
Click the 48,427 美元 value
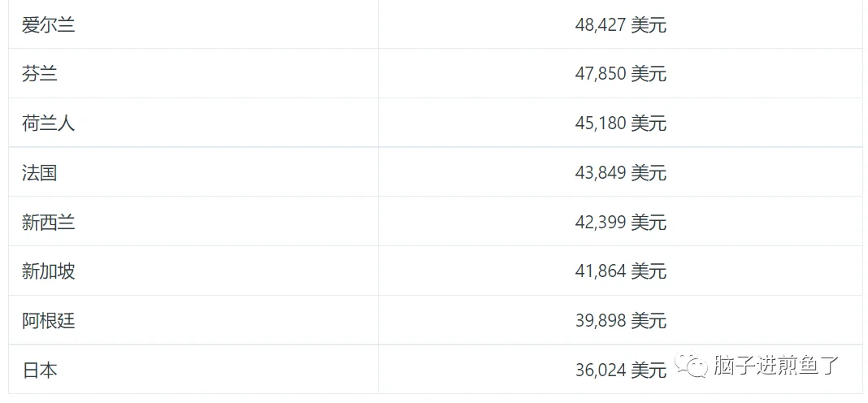tap(621, 25)
